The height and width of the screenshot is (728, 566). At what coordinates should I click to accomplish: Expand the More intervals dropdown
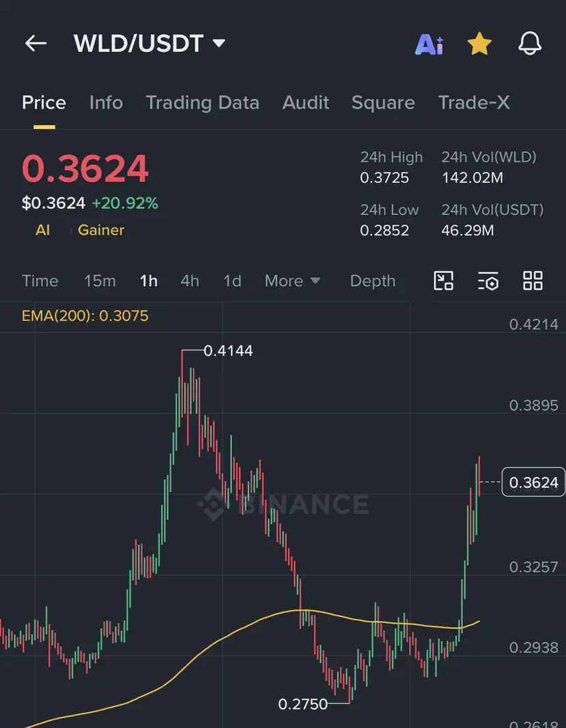[292, 281]
